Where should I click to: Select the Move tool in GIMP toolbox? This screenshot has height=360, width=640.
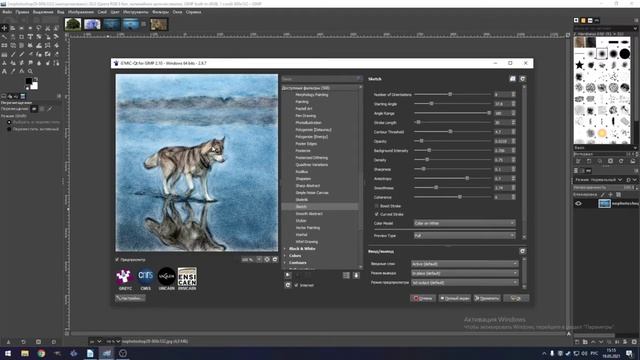[x=4, y=28]
